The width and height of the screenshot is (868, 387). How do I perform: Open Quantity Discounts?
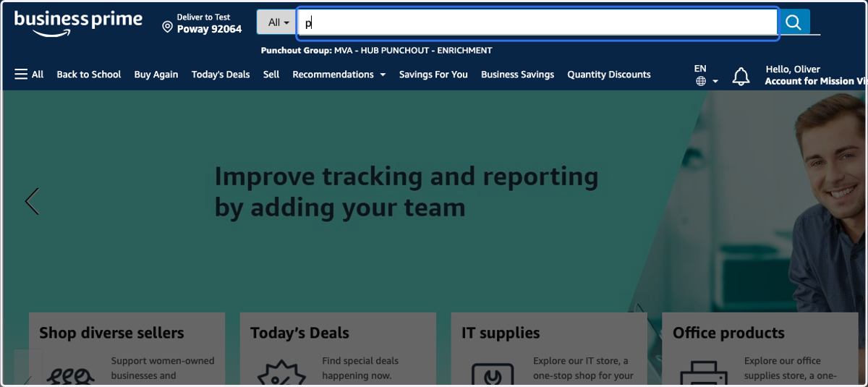click(x=609, y=75)
